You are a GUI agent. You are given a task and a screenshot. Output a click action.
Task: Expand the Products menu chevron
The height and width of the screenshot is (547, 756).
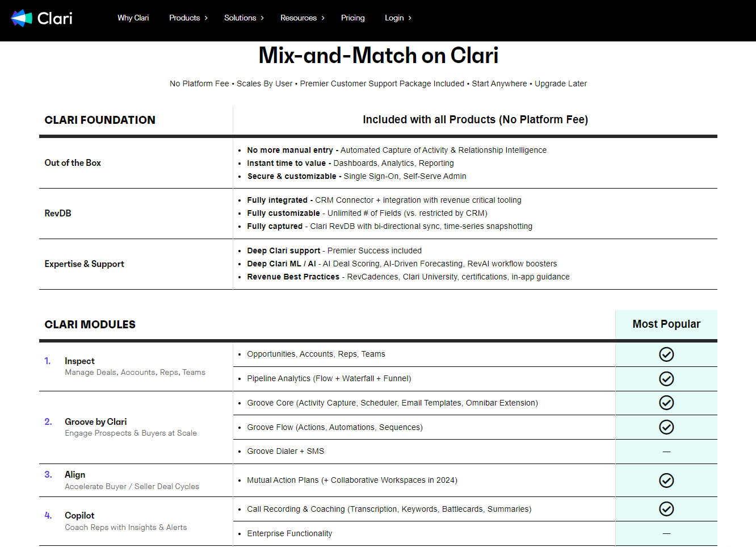(x=206, y=18)
